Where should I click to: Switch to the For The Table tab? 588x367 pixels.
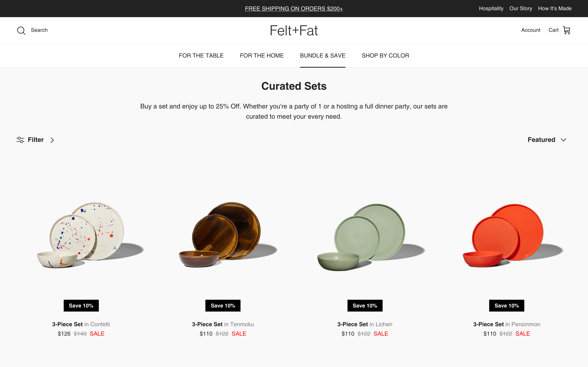(x=201, y=56)
